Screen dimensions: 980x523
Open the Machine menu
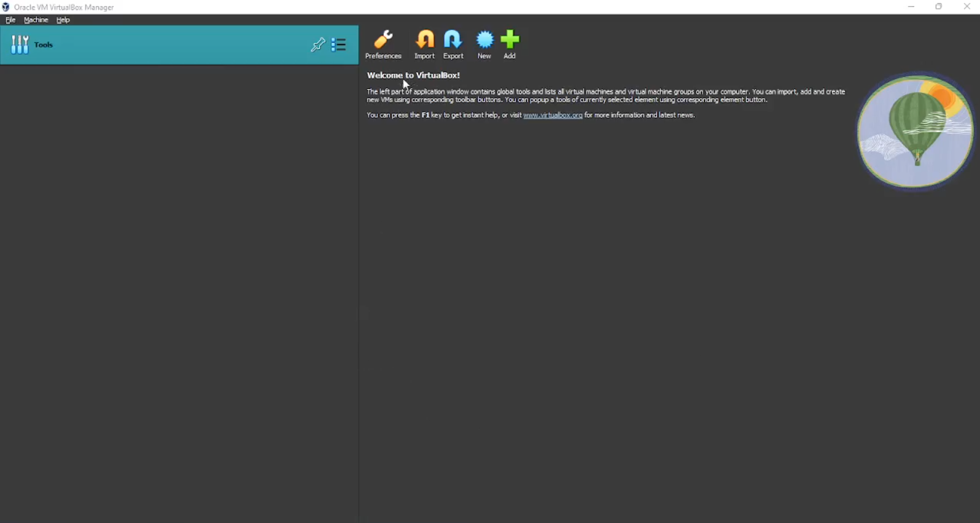click(36, 20)
